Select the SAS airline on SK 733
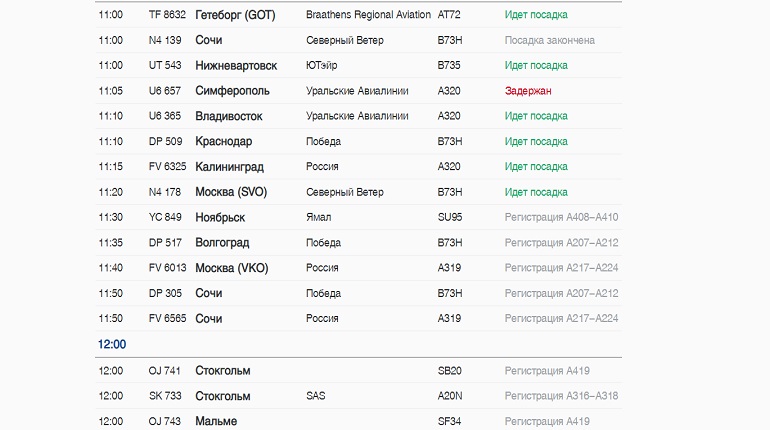Screen dimensions: 770x430 coord(316,396)
